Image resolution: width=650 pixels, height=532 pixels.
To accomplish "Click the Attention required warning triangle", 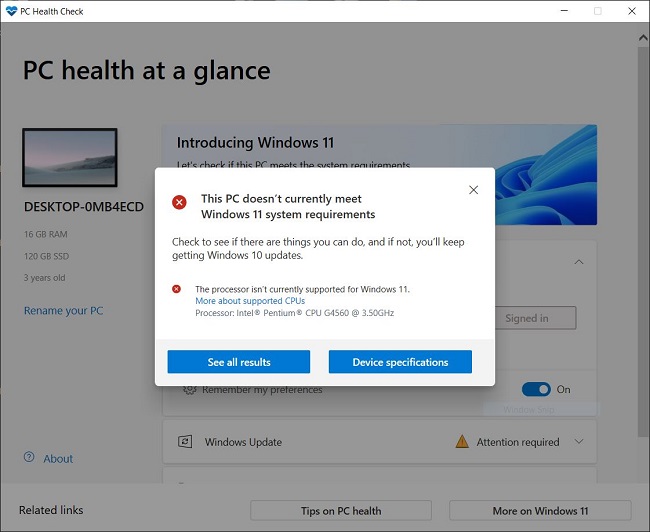I will [x=462, y=442].
